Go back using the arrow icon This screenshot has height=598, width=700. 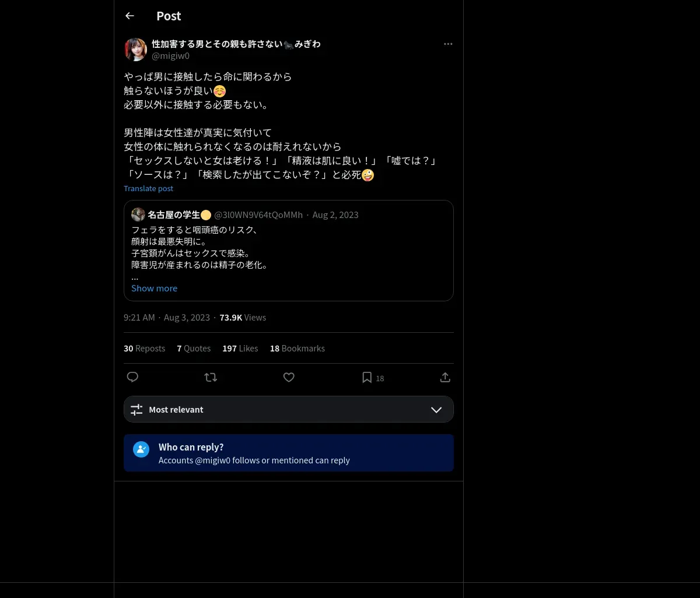tap(129, 16)
